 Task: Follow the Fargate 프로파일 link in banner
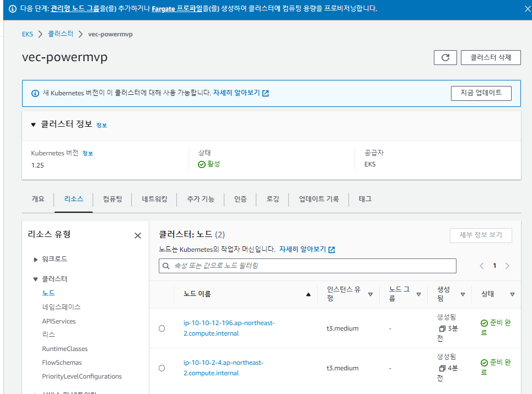pos(177,9)
